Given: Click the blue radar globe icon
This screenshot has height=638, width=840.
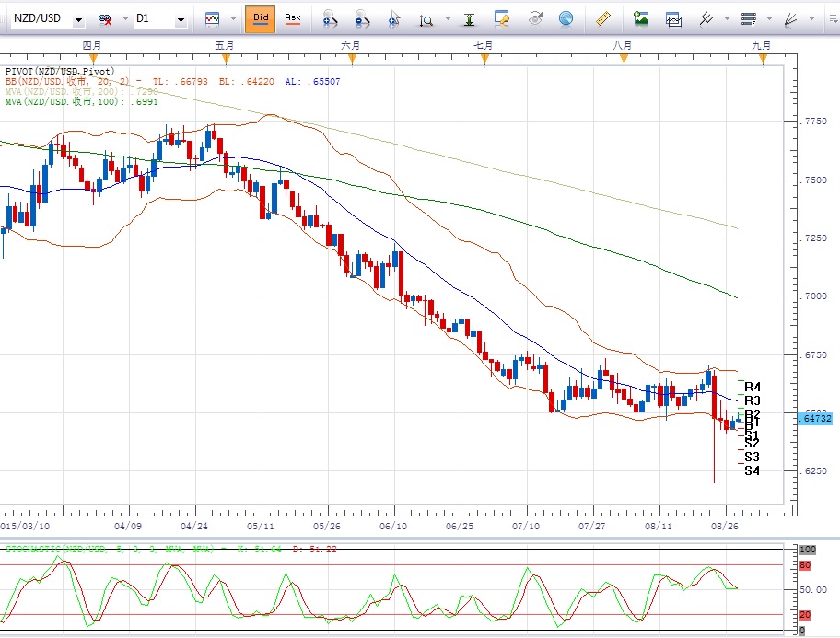Looking at the screenshot, I should pyautogui.click(x=566, y=19).
